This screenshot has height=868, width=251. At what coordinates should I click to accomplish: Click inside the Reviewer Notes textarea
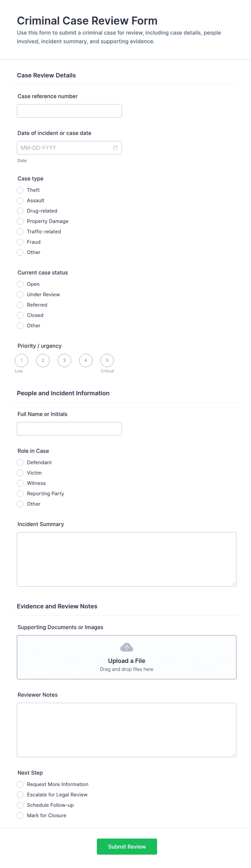point(127,730)
